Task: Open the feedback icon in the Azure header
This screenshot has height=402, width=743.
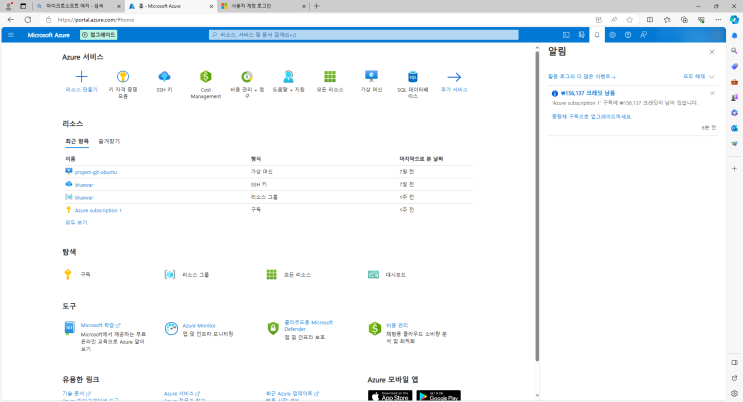Action: tap(643, 35)
